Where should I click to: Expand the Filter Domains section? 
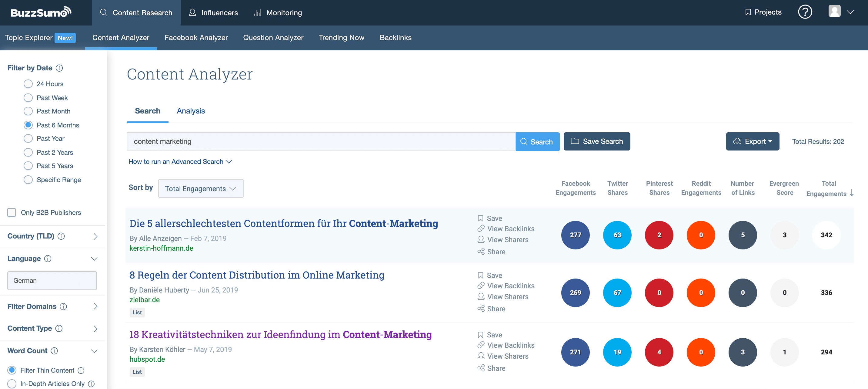95,307
